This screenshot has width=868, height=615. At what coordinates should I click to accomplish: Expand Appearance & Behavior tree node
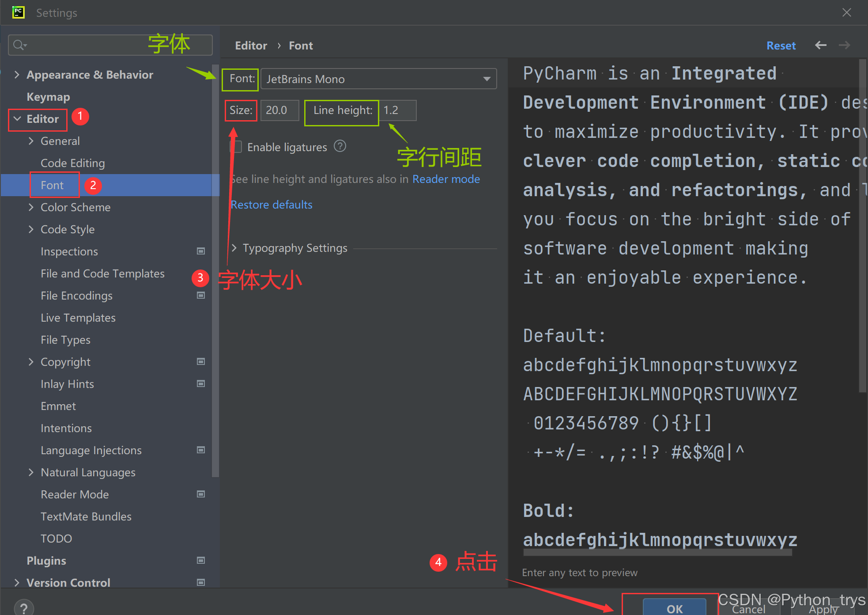[17, 75]
